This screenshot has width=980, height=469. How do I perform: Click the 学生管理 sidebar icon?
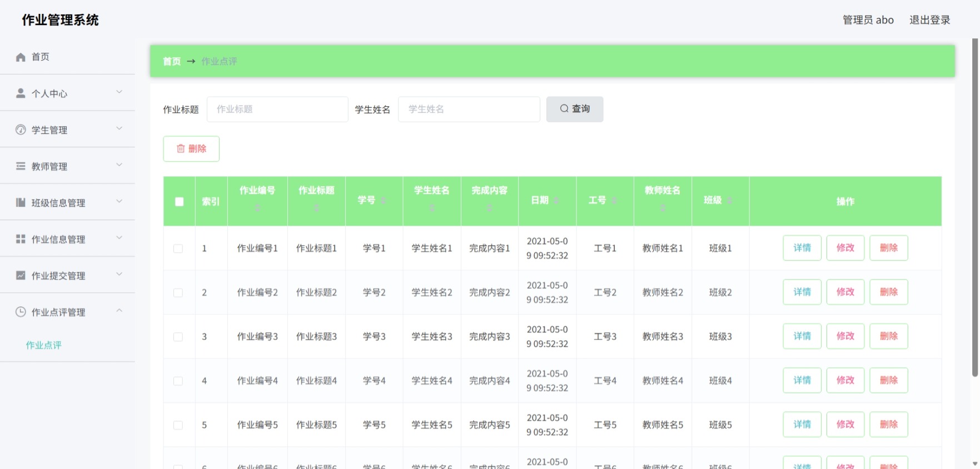click(21, 130)
